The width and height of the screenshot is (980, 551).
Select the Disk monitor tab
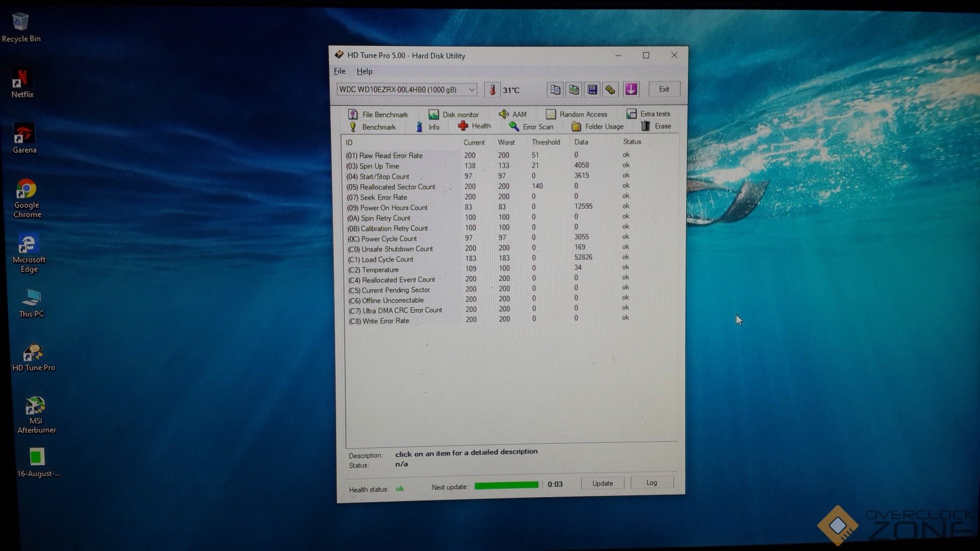pos(453,115)
